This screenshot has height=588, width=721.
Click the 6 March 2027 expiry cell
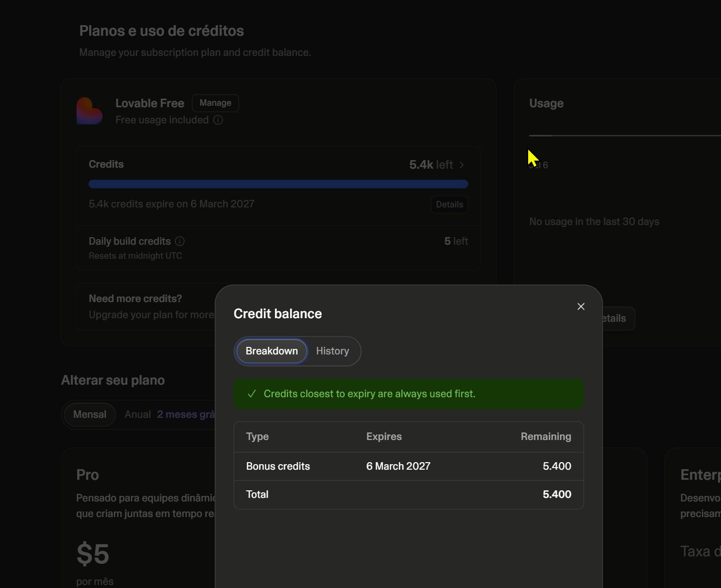point(398,466)
